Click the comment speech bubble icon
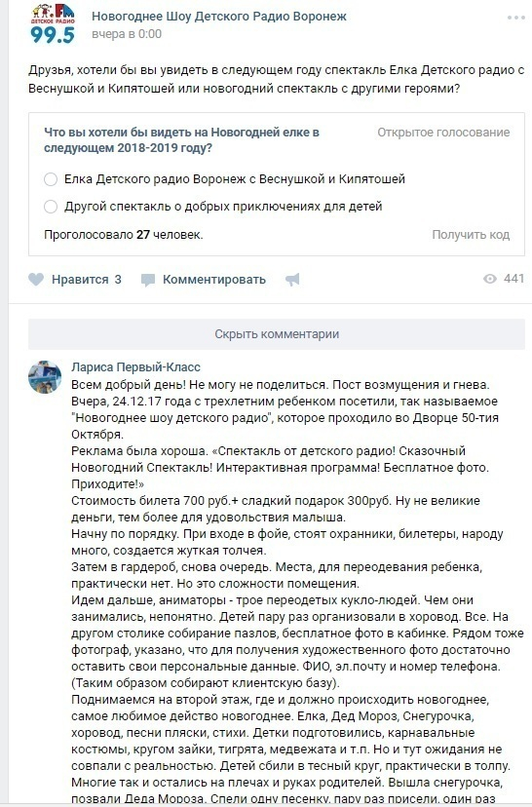Image resolution: width=532 pixels, height=807 pixels. [x=148, y=280]
